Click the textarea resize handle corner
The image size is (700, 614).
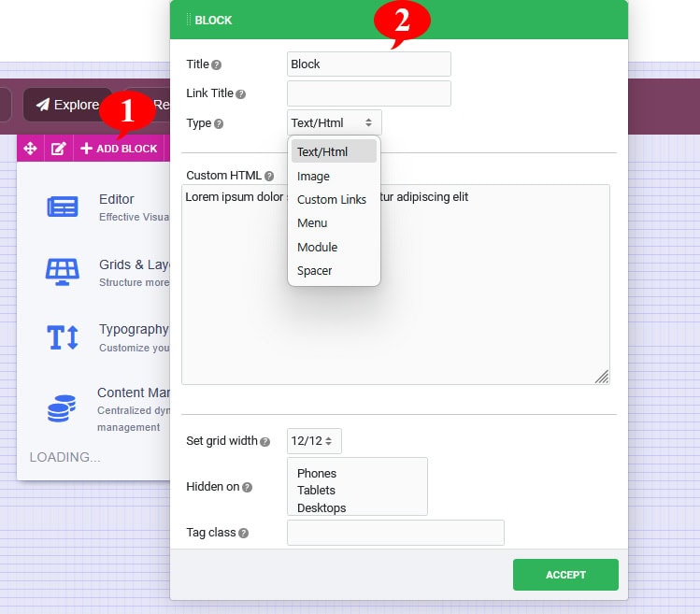(x=602, y=377)
